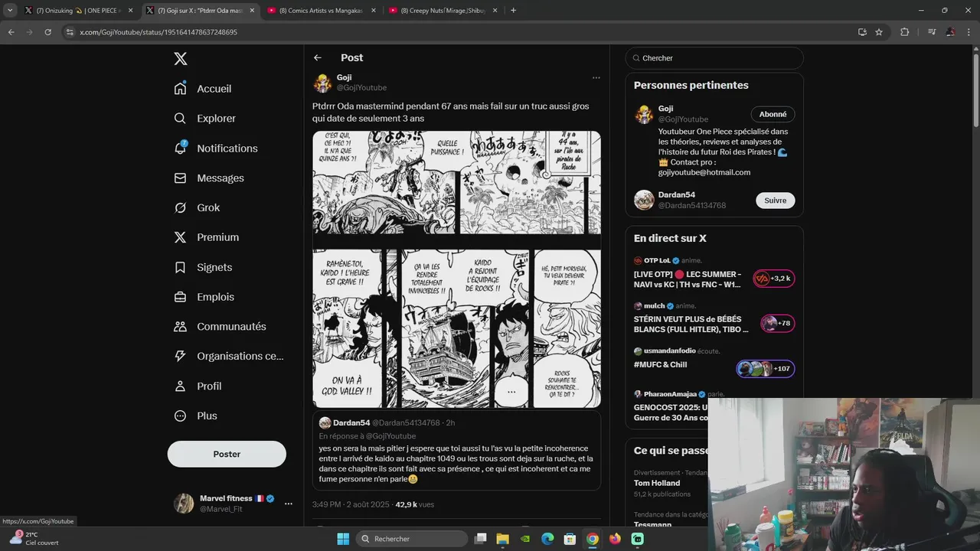980x551 pixels.
Task: Open Grok from the sidebar
Action: click(197, 208)
